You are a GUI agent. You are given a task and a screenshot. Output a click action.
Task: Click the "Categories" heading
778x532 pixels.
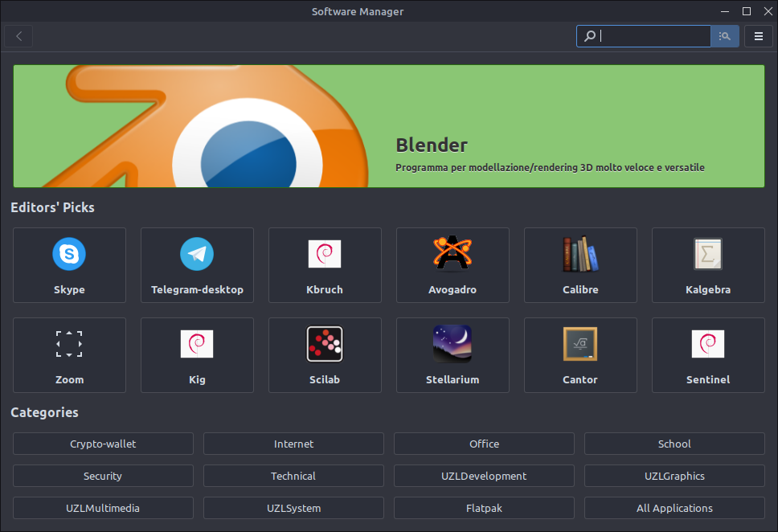click(45, 412)
